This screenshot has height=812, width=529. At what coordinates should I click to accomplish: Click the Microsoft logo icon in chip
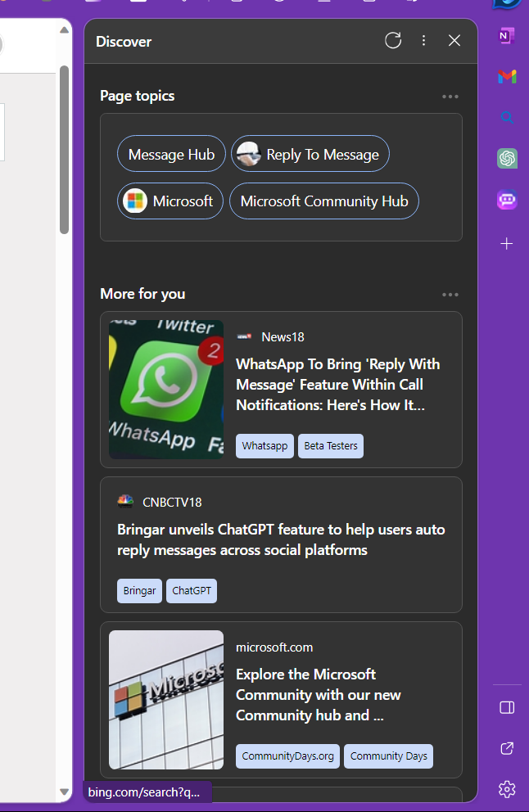tap(135, 201)
